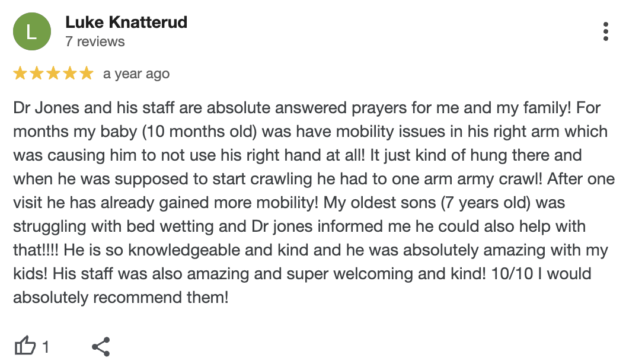Click the final line "absolutely recommend them!"

tap(120, 297)
